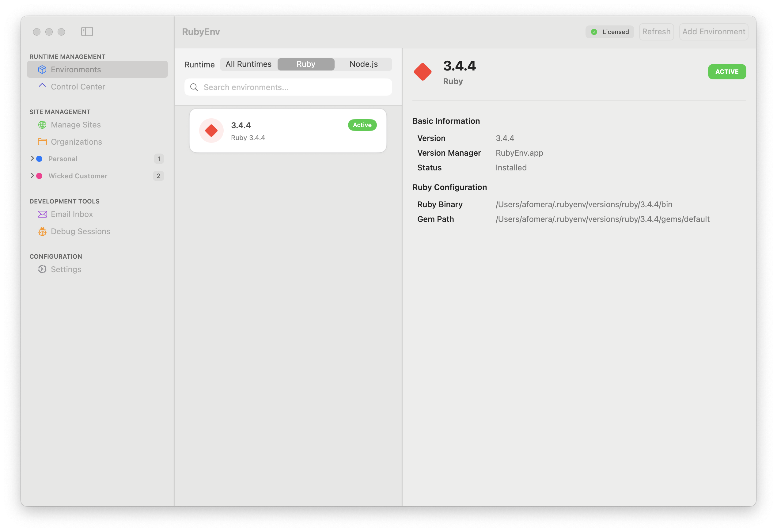Image resolution: width=777 pixels, height=532 pixels.
Task: Click the Status value Installed
Action: tap(511, 168)
